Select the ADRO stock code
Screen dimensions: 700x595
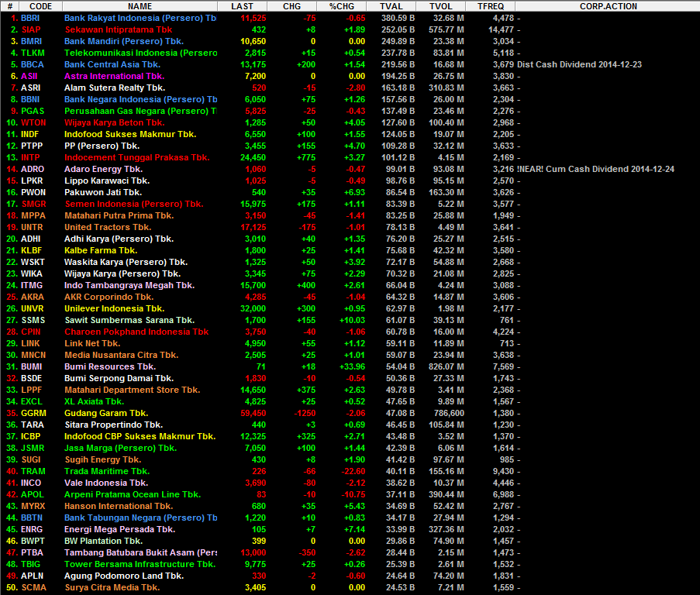click(x=33, y=169)
